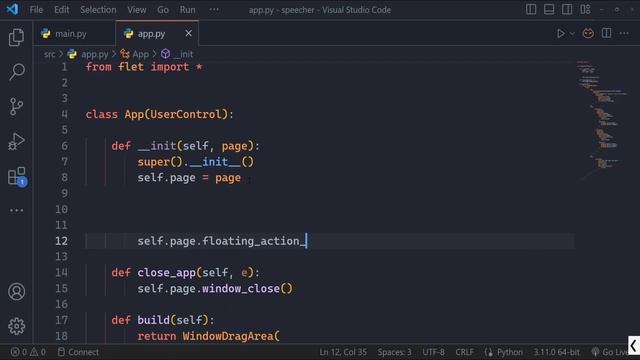The height and width of the screenshot is (360, 640).
Task: Open the Run menu
Action: (187, 10)
